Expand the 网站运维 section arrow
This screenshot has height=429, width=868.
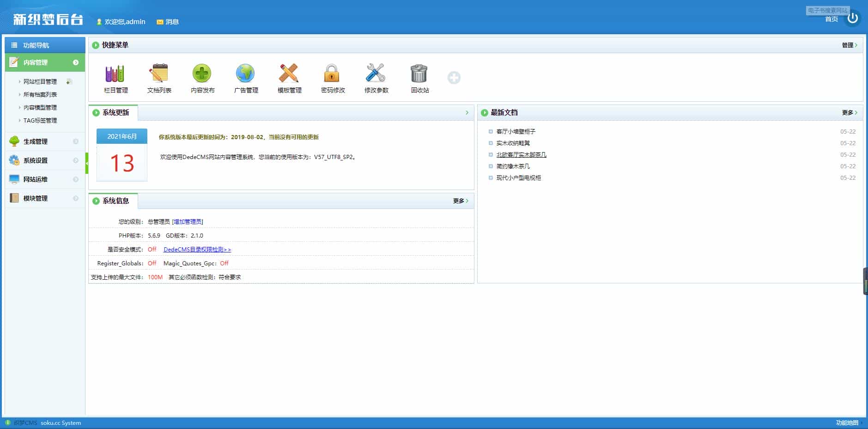(x=76, y=179)
